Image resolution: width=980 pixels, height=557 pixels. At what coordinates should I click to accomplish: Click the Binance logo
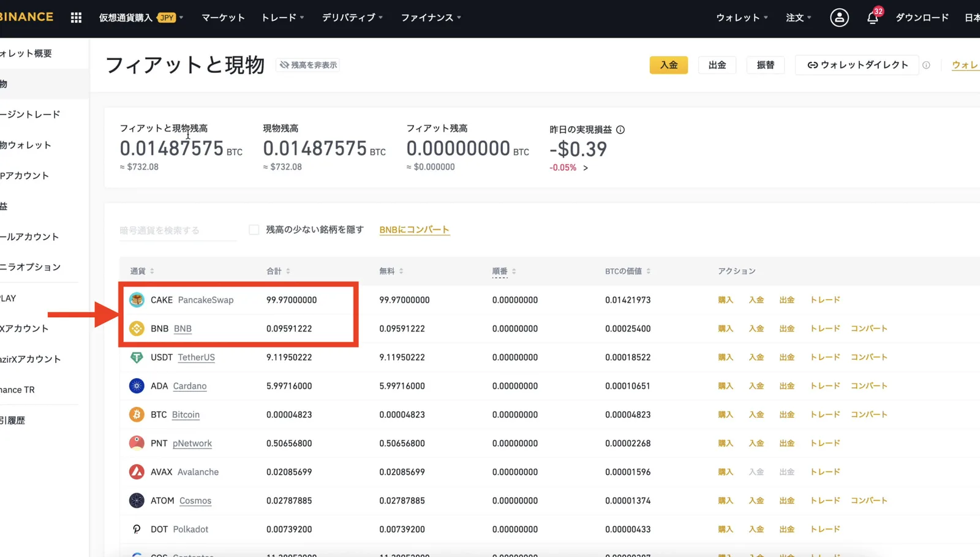point(26,17)
